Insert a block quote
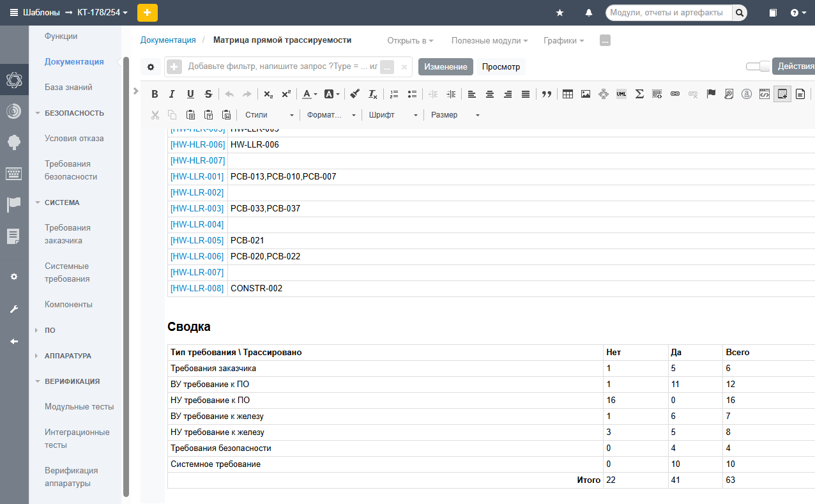 coord(546,94)
